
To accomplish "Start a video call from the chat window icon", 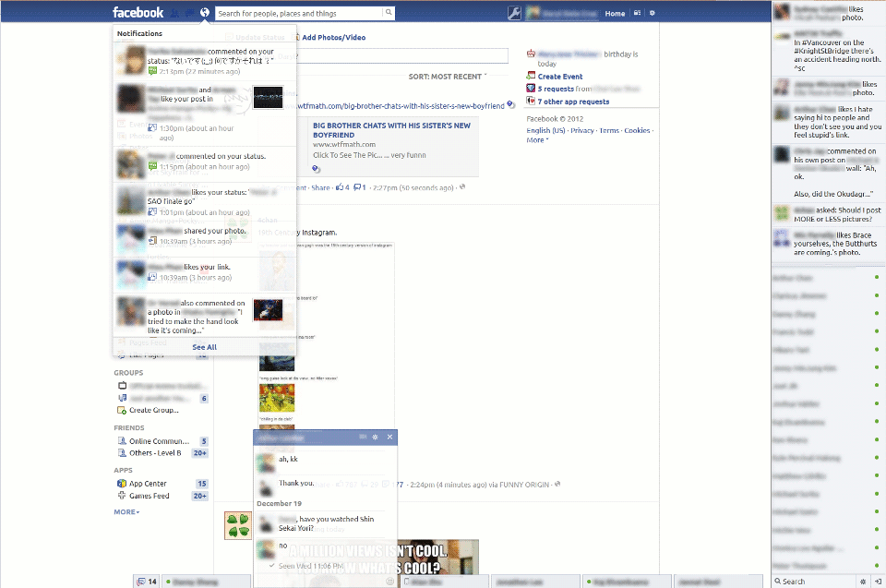I will pos(361,437).
